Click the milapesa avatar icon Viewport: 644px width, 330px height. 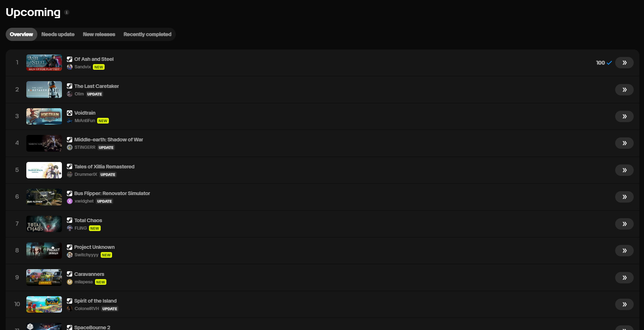coord(70,282)
